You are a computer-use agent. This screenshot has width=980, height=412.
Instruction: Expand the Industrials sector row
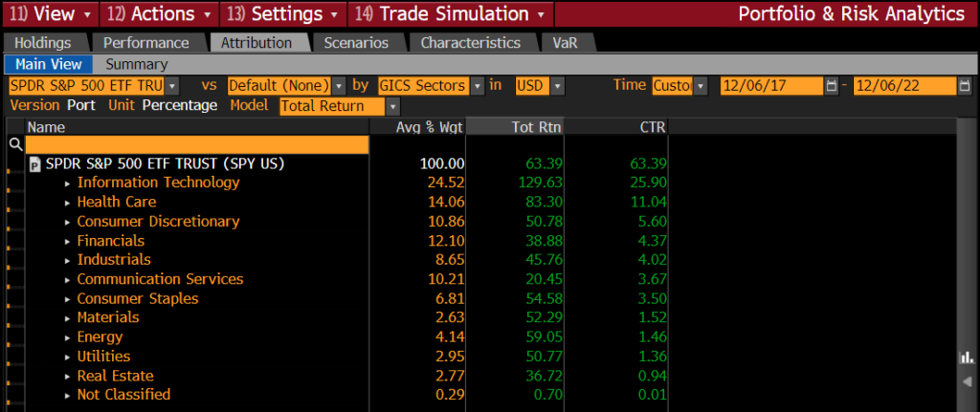tap(68, 260)
